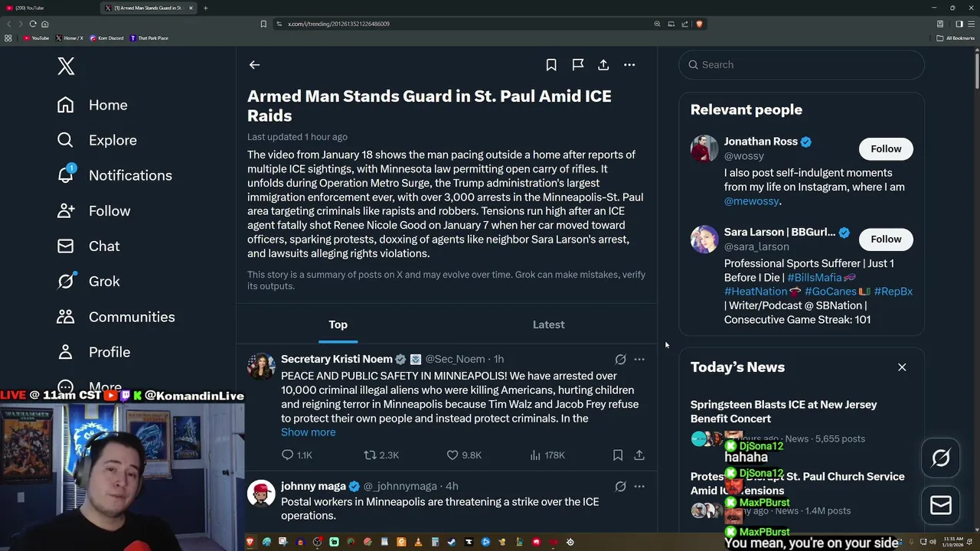
Task: Open the YouTube bookmark
Action: [36, 37]
